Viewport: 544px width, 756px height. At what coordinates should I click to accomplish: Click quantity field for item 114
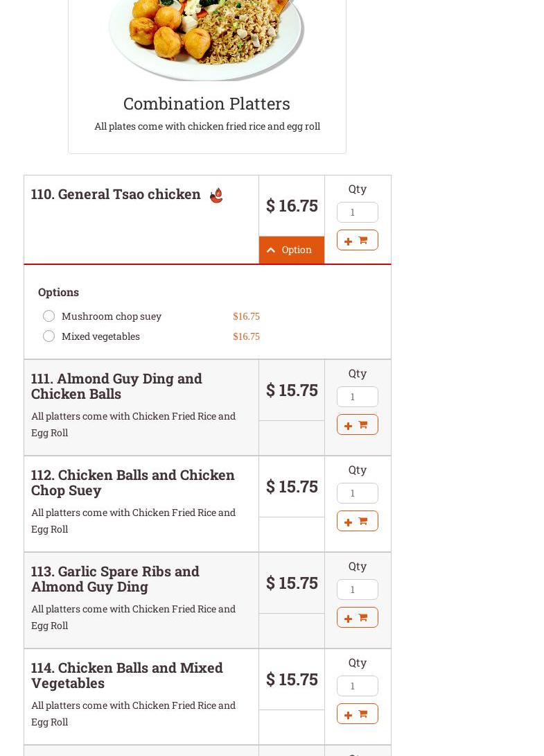click(357, 686)
